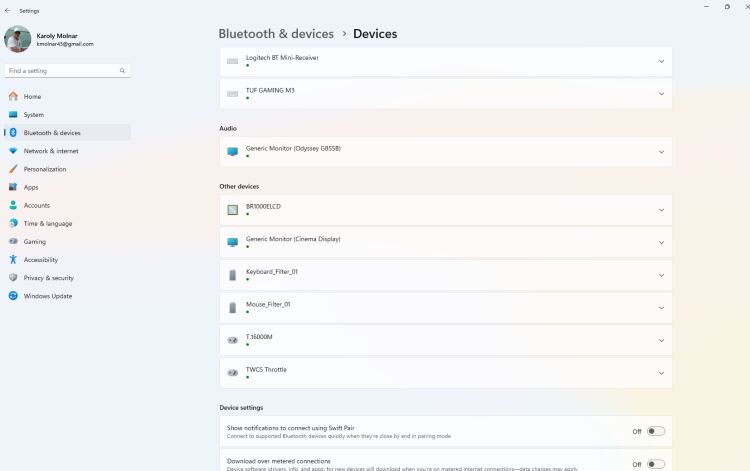Expand the TWCS Throttle chevron

(x=662, y=372)
